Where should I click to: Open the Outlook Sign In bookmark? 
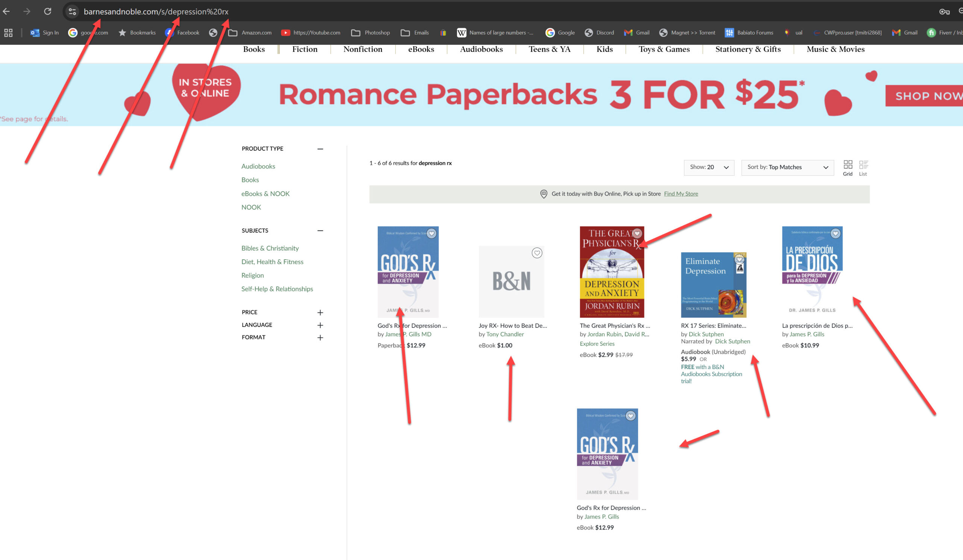[45, 33]
